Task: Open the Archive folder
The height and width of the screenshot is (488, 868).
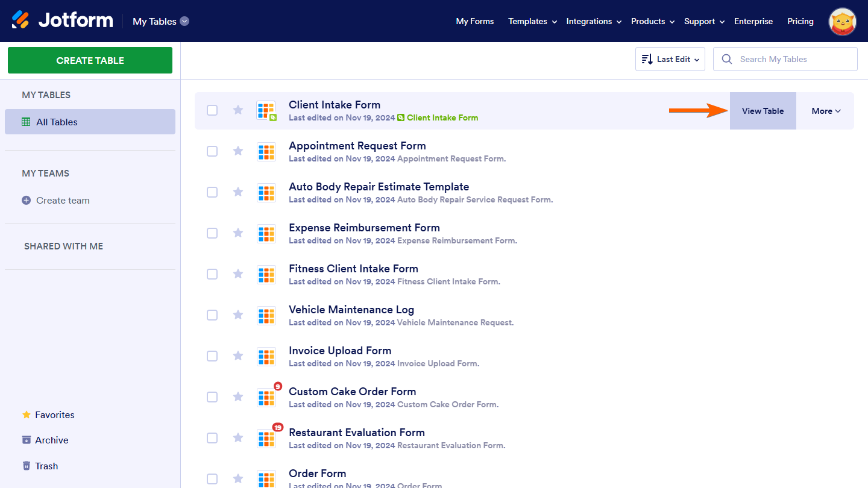Action: pos(45,440)
